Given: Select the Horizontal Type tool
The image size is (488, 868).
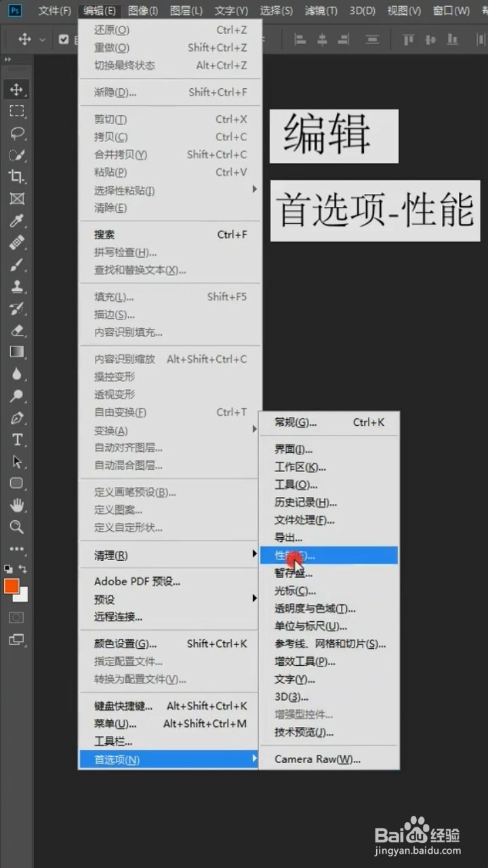Looking at the screenshot, I should click(17, 439).
